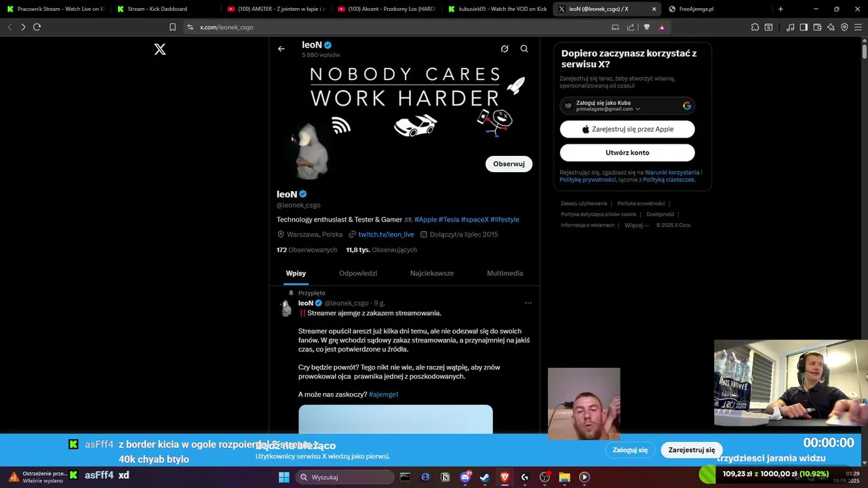Search within profile using magnifier icon
The width and height of the screenshot is (868, 488).
coord(524,49)
